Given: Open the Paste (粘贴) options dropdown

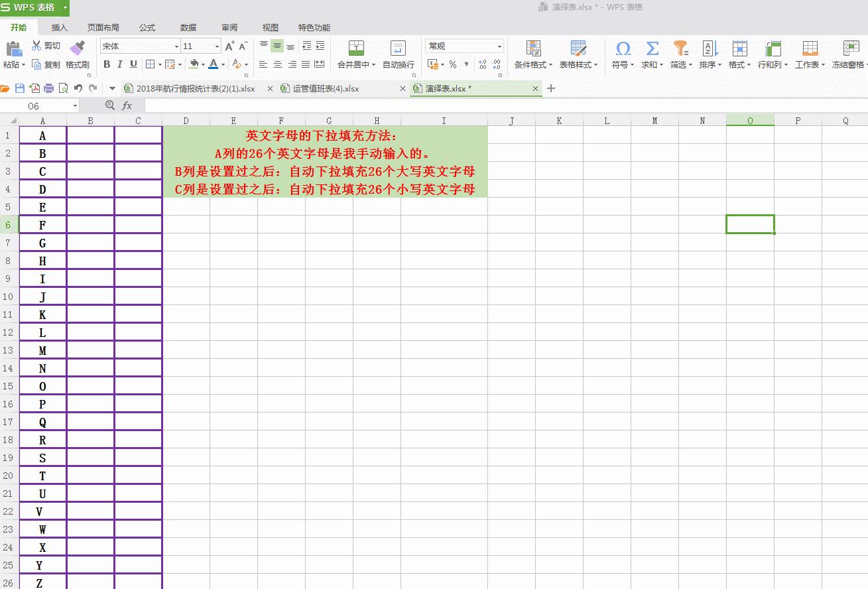Looking at the screenshot, I should [23, 65].
